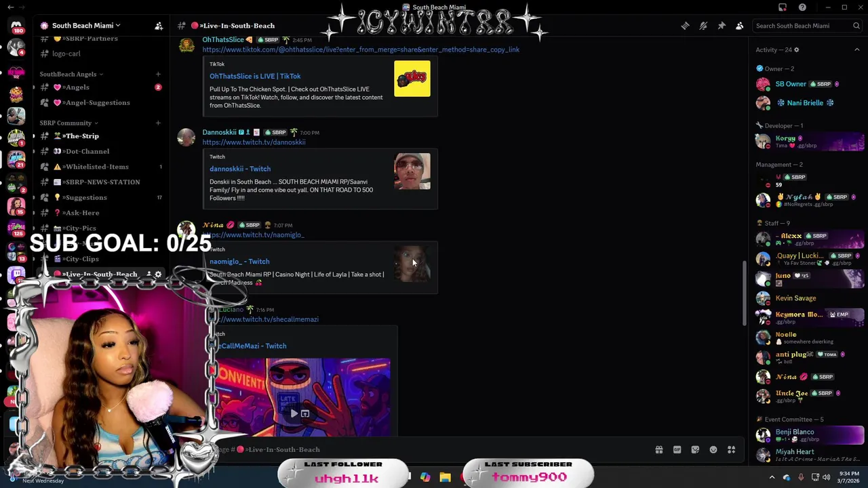
Task: Open Dannoskkii username in chat
Action: click(219, 132)
